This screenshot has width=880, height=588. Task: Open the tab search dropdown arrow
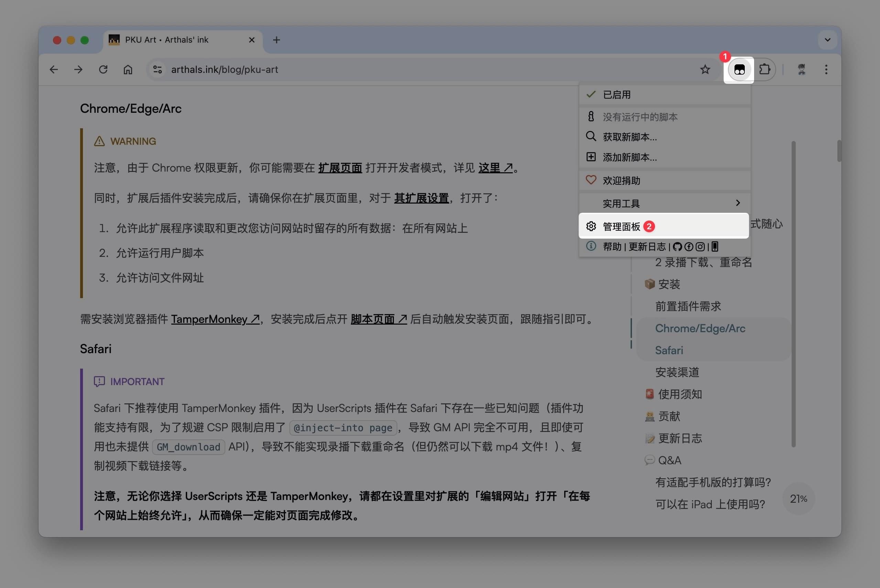827,40
